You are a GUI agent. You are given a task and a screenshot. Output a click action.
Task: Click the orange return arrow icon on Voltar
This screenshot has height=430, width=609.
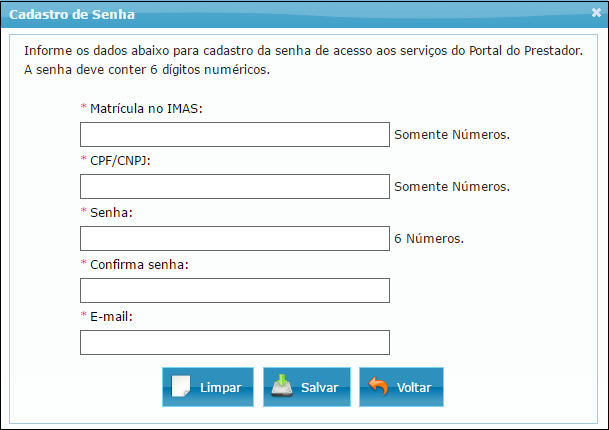pyautogui.click(x=378, y=387)
